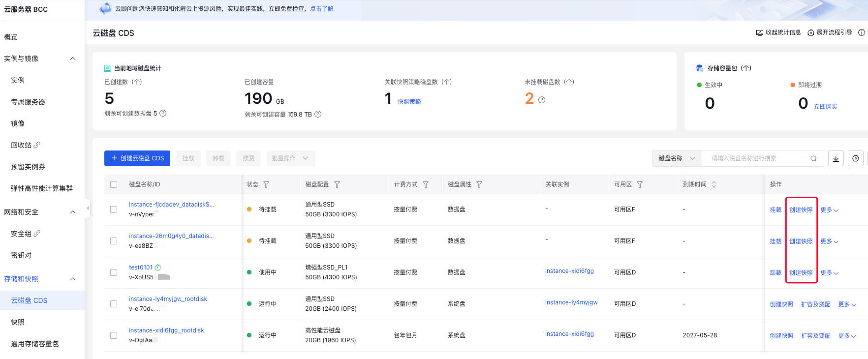Screen dimensions: 868x359
Task: Click 卸载 for test0101 row
Action: (x=775, y=273)
